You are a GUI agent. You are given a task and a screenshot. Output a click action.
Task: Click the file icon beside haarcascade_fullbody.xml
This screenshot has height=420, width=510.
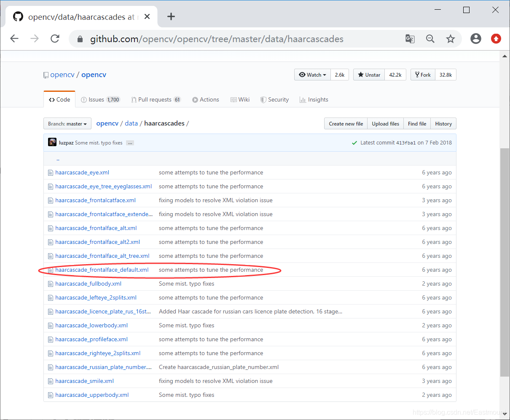click(x=51, y=284)
